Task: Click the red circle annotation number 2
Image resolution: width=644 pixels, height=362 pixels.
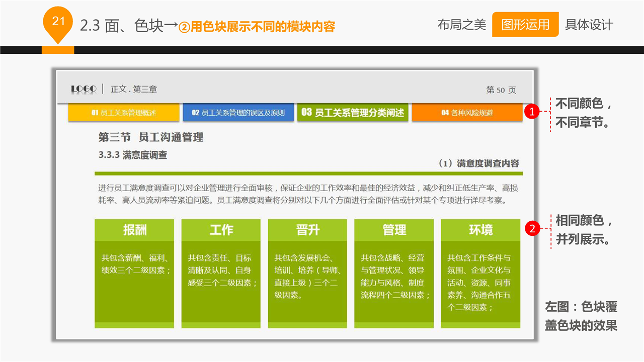Action: (x=532, y=229)
